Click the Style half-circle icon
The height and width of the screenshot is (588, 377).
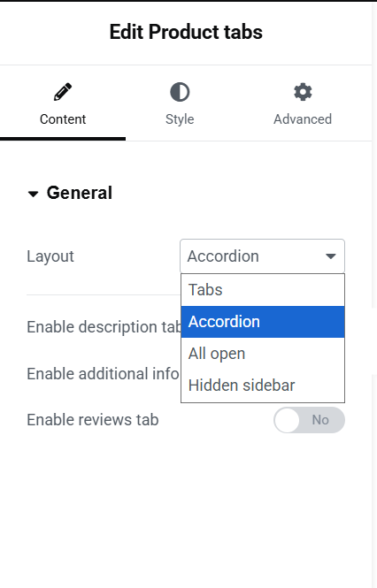click(x=180, y=92)
